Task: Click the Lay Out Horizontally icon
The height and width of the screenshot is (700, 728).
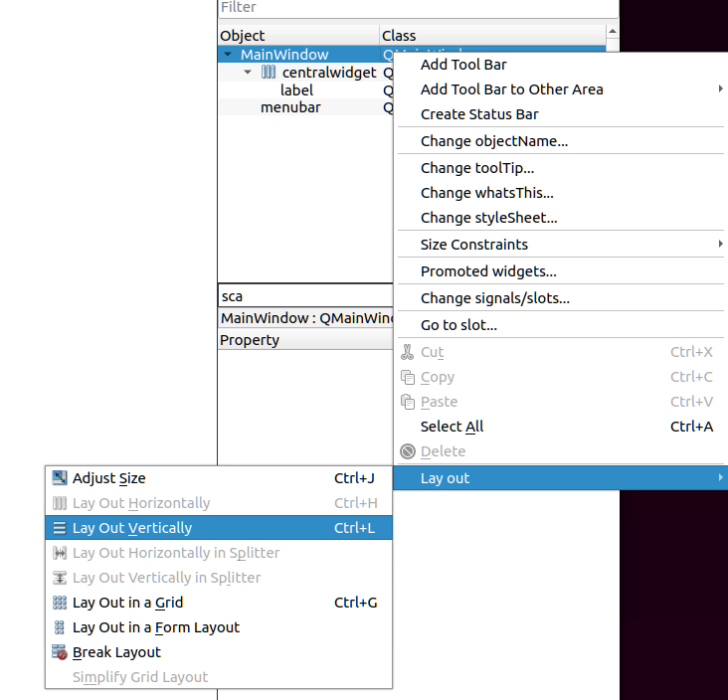Action: point(60,503)
